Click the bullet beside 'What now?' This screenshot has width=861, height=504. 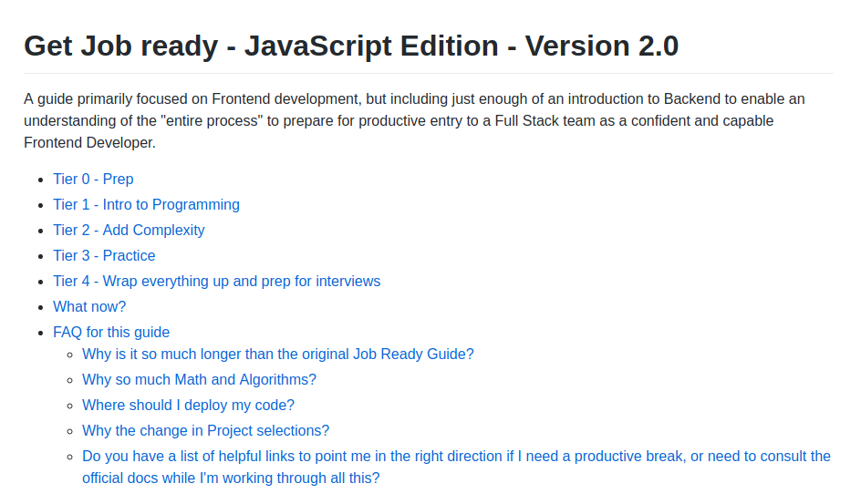tap(39, 307)
